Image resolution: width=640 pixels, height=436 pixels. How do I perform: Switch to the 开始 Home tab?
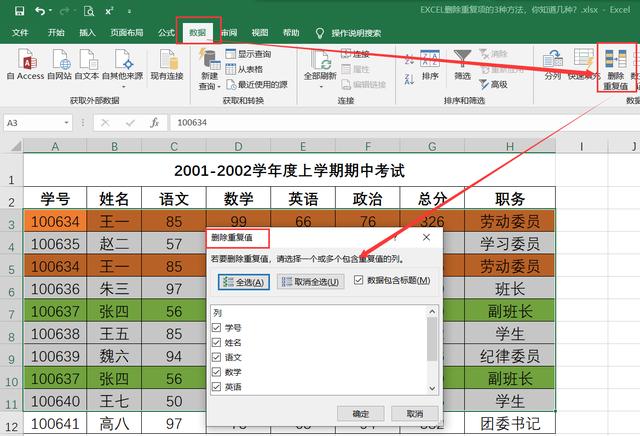tap(56, 33)
